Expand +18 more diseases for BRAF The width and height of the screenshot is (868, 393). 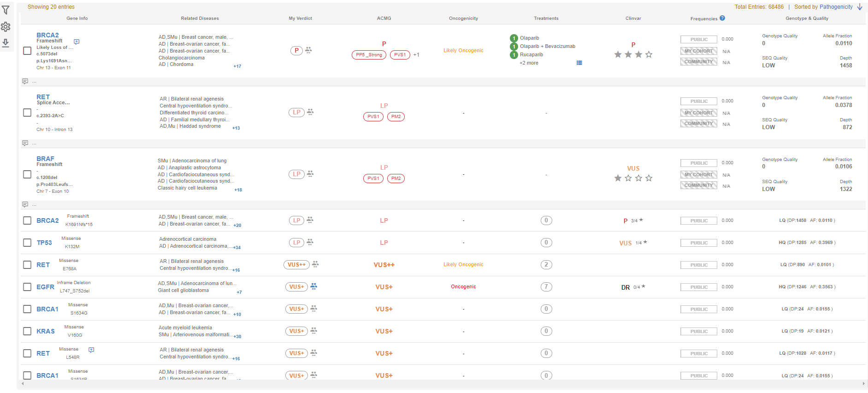[238, 190]
